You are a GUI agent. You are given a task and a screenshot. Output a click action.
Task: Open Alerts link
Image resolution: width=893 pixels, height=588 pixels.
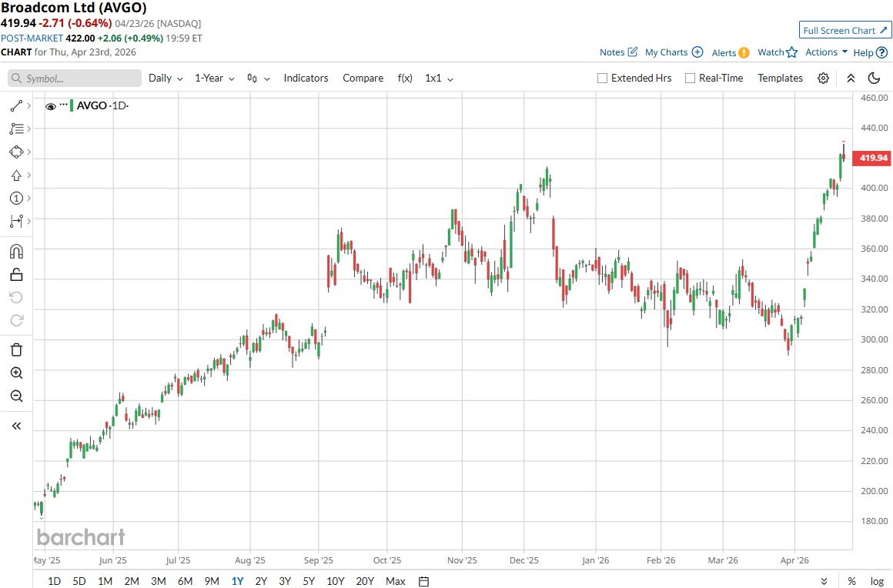[x=730, y=52]
